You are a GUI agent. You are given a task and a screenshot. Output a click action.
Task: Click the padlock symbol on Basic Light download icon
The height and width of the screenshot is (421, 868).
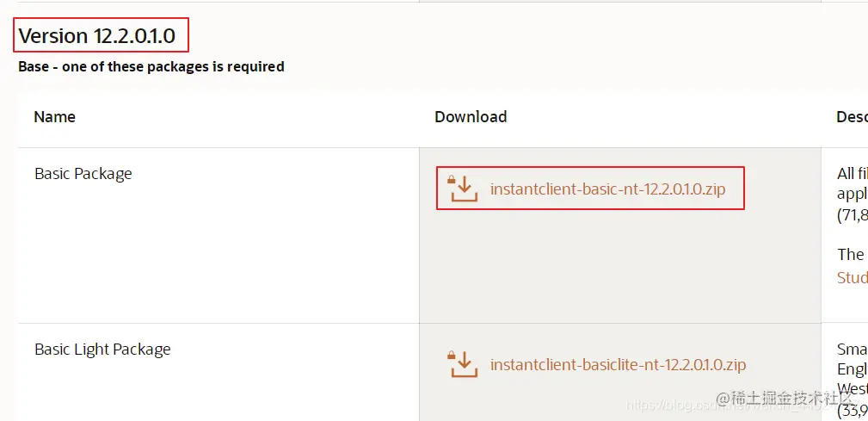click(x=452, y=356)
